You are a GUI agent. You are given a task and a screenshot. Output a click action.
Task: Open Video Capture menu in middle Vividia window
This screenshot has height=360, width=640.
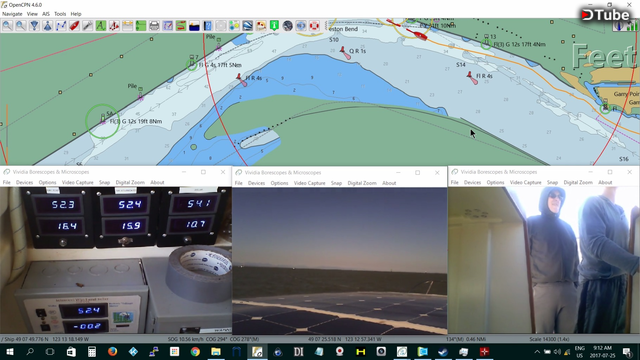[x=309, y=183]
